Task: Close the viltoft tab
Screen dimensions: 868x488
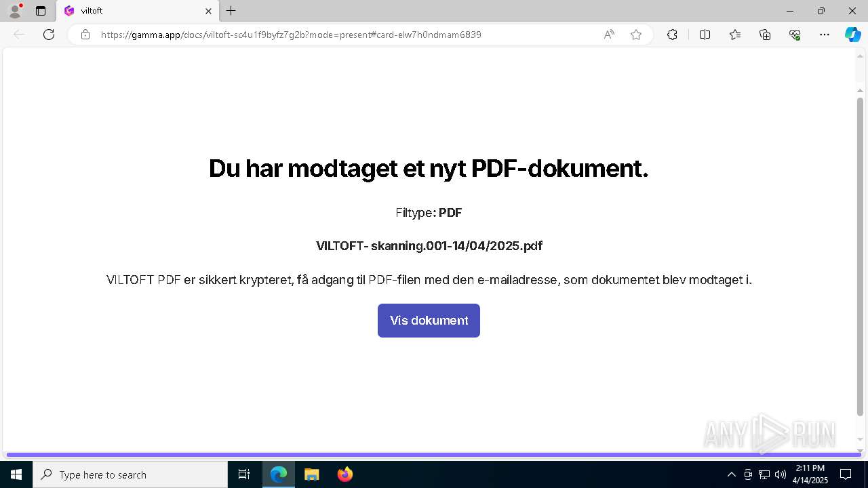Action: point(208,11)
